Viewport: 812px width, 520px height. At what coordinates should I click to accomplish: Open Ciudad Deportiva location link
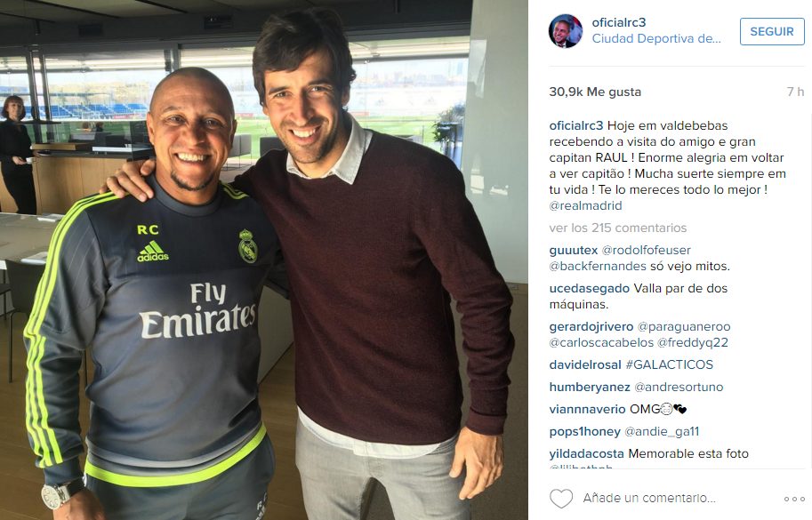pyautogui.click(x=656, y=38)
